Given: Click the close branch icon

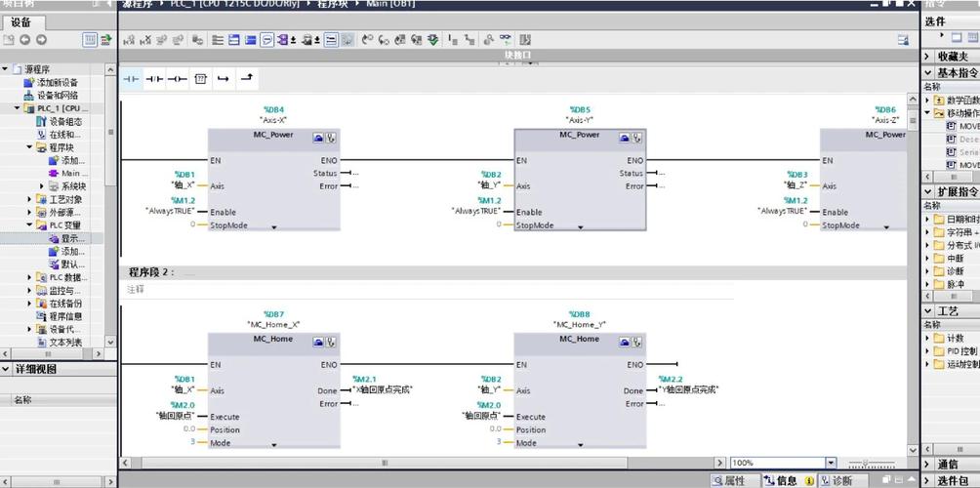Looking at the screenshot, I should [x=247, y=78].
